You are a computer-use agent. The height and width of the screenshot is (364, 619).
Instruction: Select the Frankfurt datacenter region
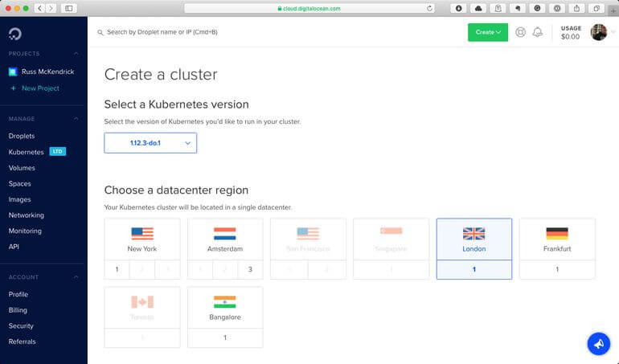557,239
